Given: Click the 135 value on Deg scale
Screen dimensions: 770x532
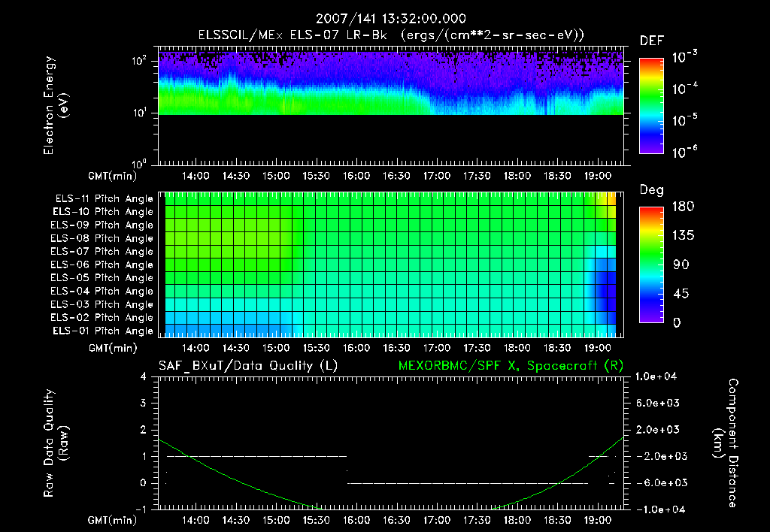Looking at the screenshot, I should (x=683, y=236).
